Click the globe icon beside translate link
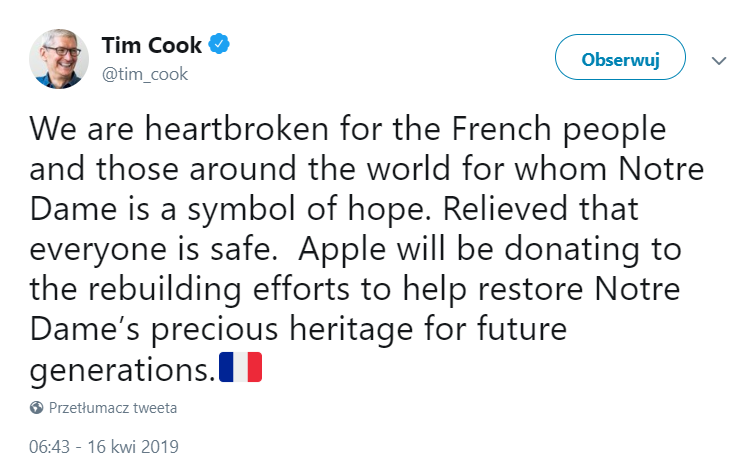756x466 pixels. [37, 408]
